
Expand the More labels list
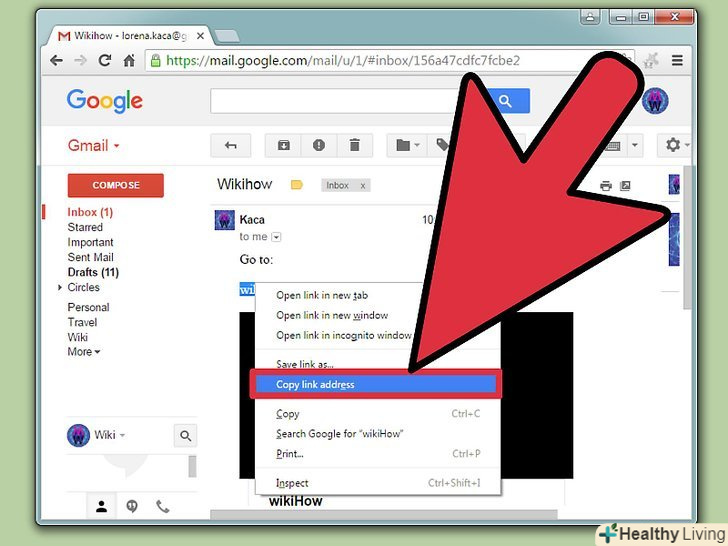(84, 352)
